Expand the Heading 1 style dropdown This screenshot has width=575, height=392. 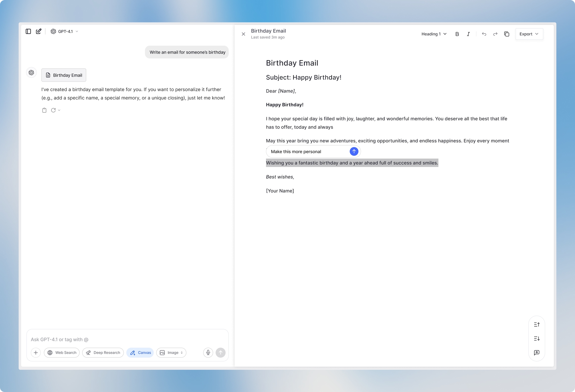(434, 34)
